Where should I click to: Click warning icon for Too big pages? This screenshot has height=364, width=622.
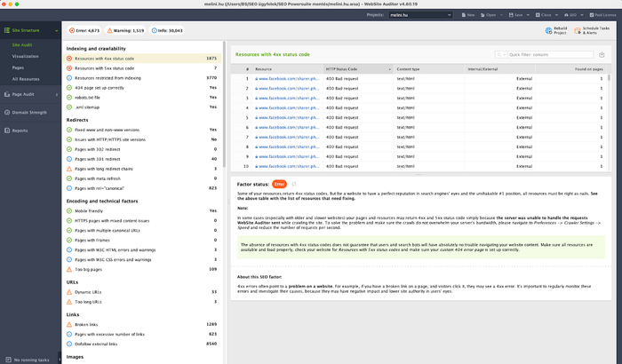point(69,269)
